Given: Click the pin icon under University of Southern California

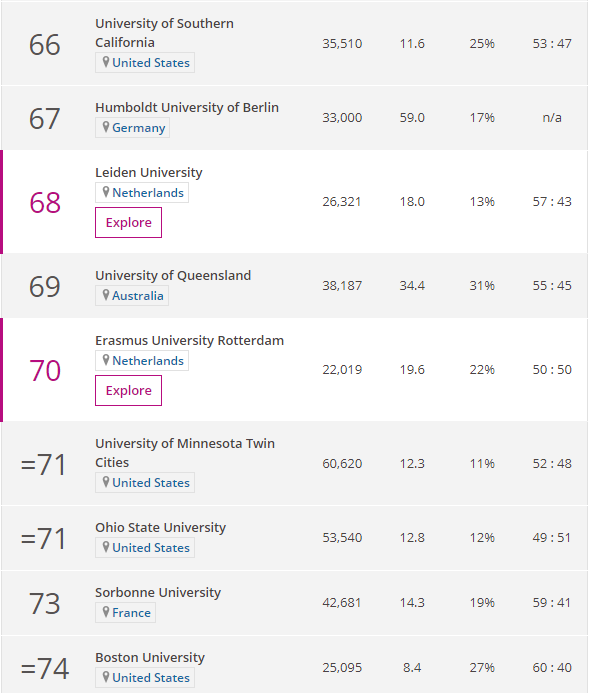Looking at the screenshot, I should point(106,62).
